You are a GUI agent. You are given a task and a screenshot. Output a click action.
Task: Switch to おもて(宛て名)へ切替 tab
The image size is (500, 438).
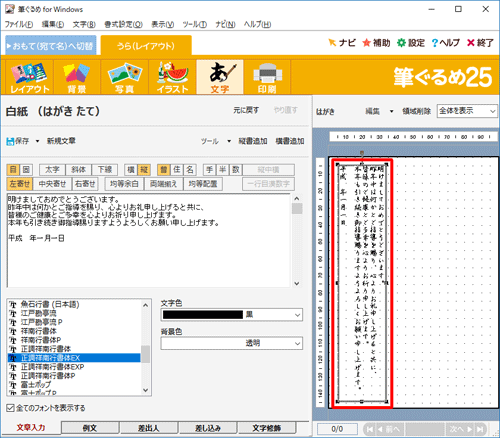click(51, 45)
